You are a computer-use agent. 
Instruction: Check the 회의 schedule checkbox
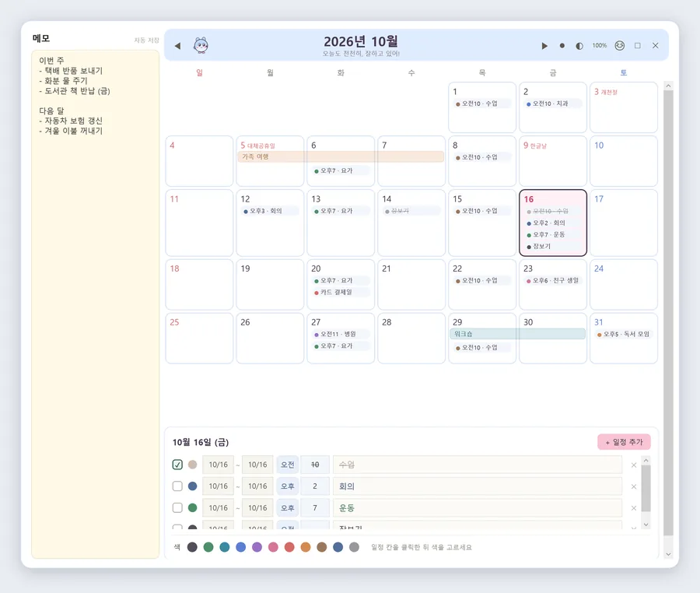click(177, 486)
